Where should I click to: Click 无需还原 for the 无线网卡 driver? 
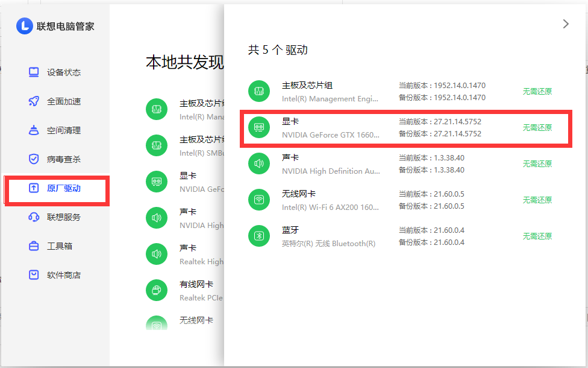coord(537,200)
